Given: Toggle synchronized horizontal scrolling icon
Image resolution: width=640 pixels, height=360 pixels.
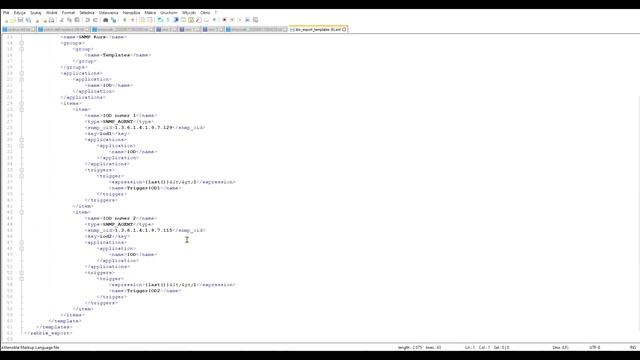Looking at the screenshot, I should click(150, 20).
